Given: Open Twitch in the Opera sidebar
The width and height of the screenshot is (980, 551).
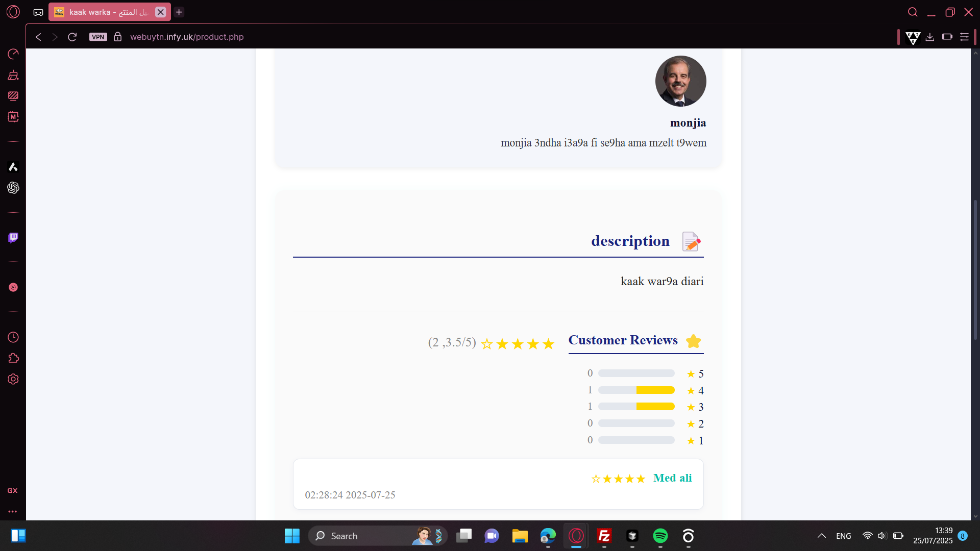Looking at the screenshot, I should point(13,238).
